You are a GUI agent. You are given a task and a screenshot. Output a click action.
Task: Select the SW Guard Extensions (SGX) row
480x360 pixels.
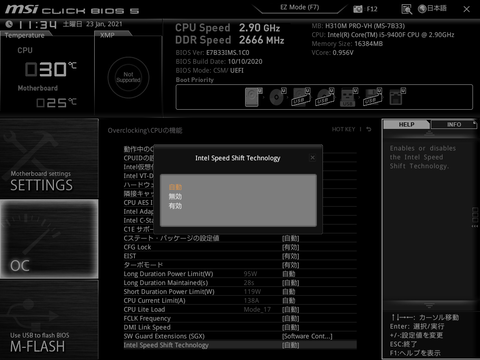(240, 336)
